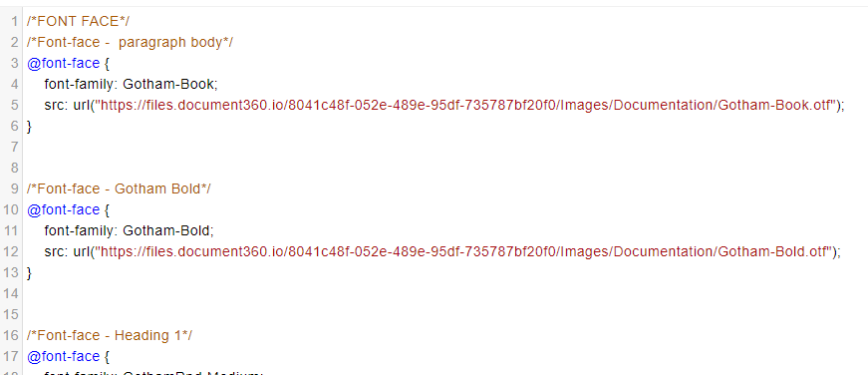868x375 pixels.
Task: Place cursor on empty line 7
Action: click(442, 147)
